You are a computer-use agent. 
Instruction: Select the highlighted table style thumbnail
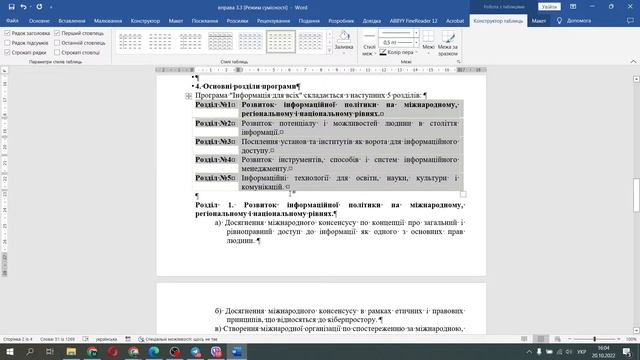[281, 41]
